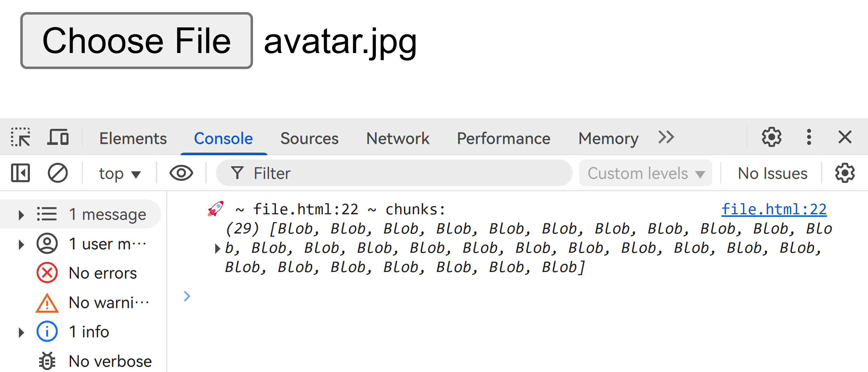Show more tabs with double chevron
This screenshot has width=868, height=372.
[666, 137]
